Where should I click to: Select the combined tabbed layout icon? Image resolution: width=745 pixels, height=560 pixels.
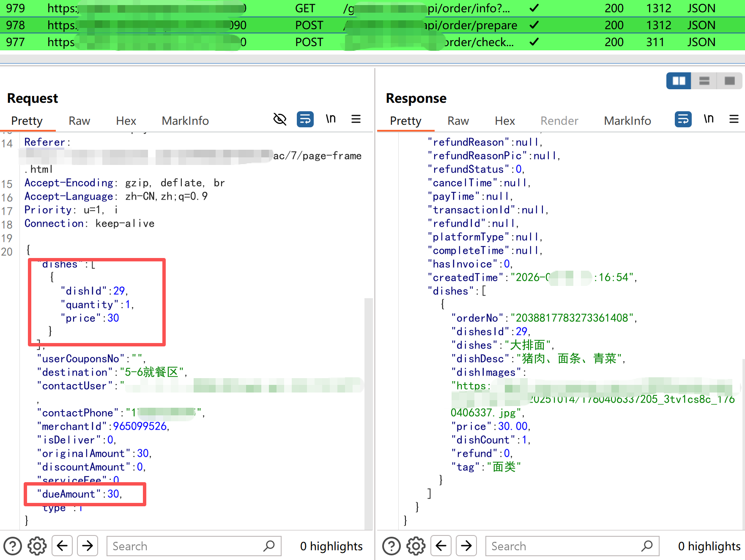pyautogui.click(x=729, y=81)
